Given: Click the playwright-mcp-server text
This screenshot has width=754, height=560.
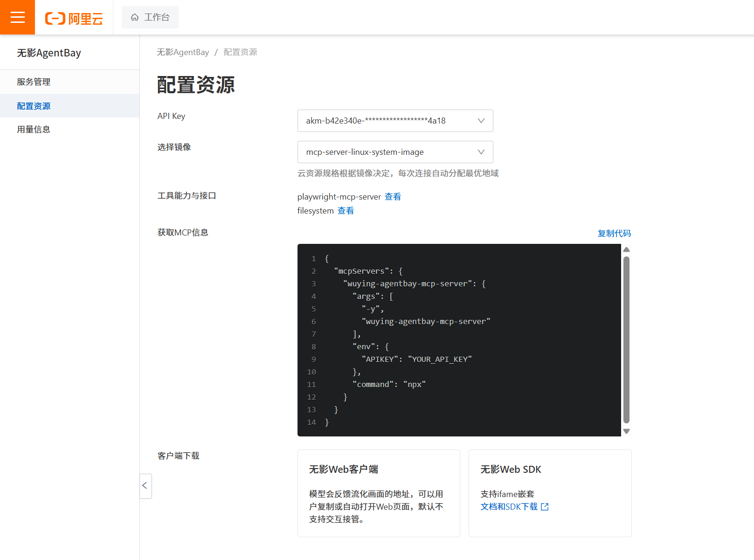Looking at the screenshot, I should 339,197.
